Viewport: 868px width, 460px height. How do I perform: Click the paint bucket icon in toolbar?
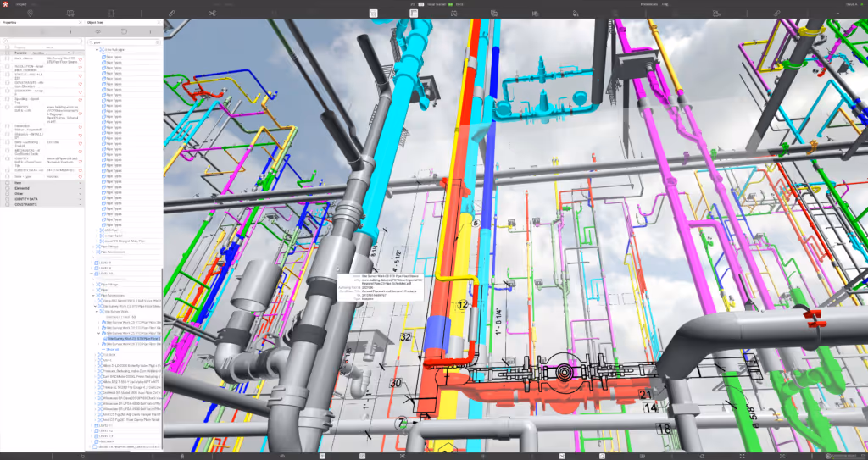576,14
